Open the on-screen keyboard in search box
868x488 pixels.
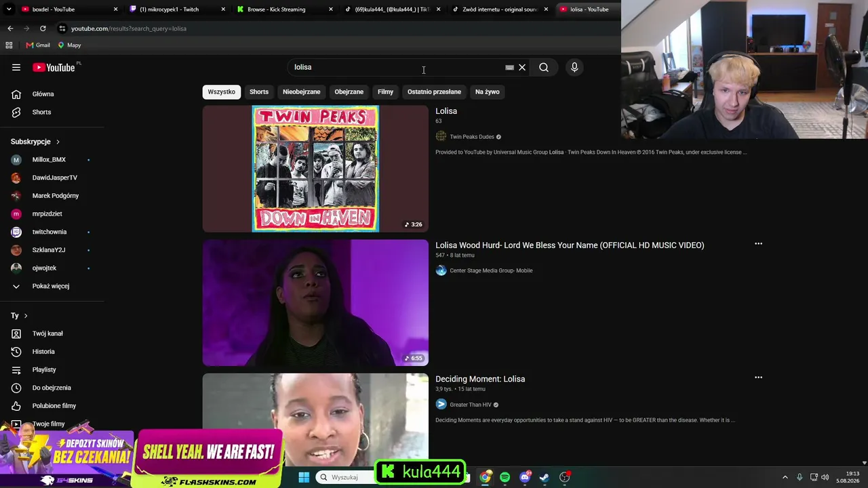click(509, 67)
